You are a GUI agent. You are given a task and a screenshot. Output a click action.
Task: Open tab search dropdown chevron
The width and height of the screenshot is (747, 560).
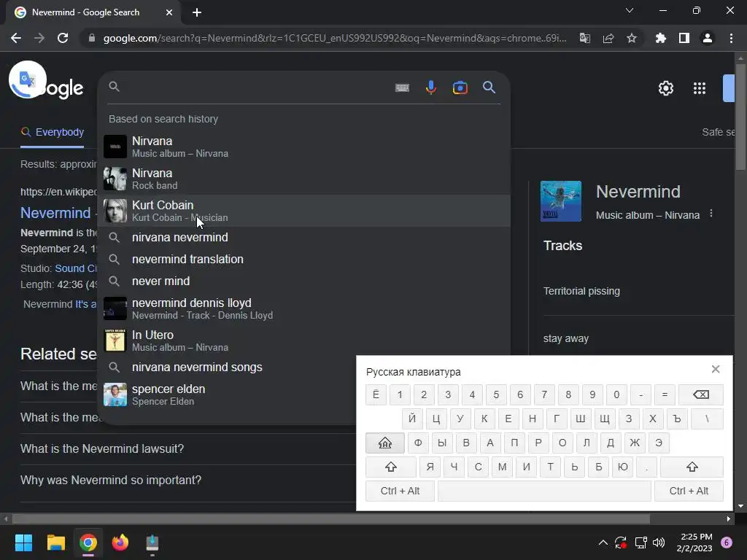point(630,10)
